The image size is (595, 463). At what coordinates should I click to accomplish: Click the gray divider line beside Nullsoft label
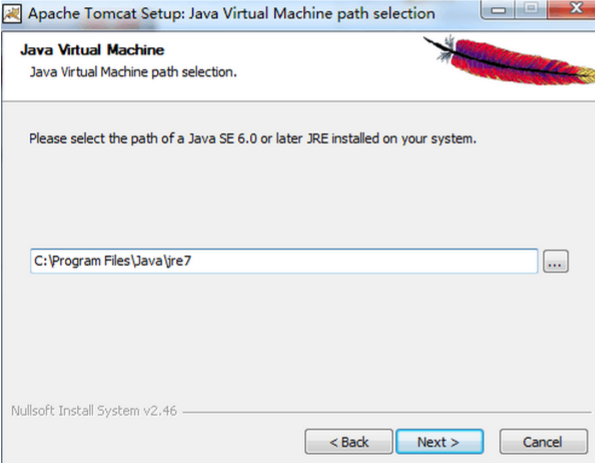[x=386, y=412]
